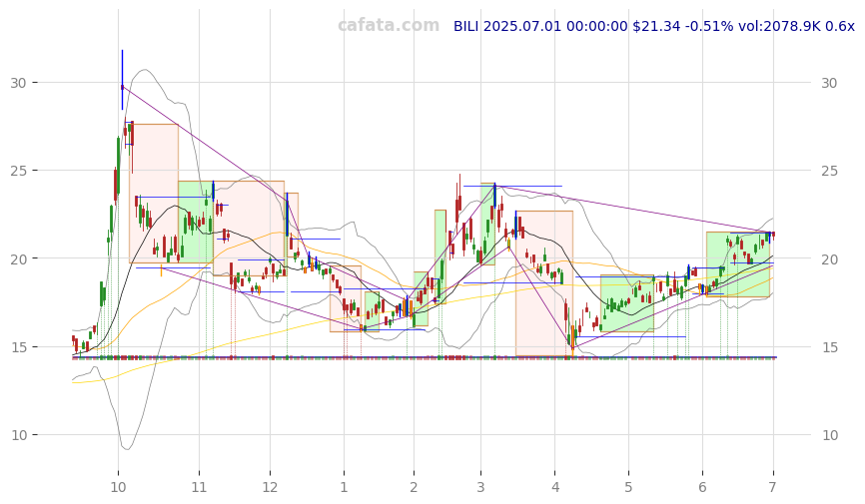Click the BILI chart title text

click(653, 26)
